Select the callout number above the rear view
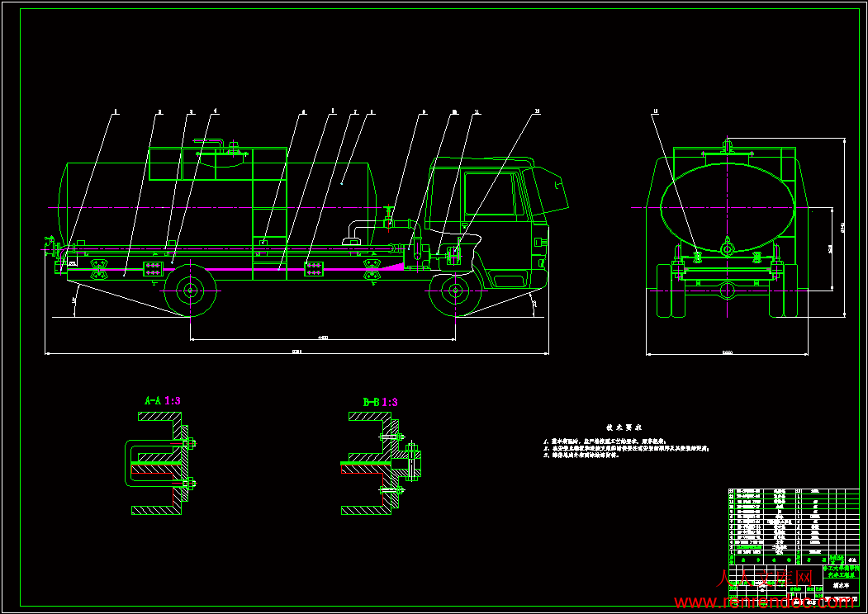 point(656,111)
